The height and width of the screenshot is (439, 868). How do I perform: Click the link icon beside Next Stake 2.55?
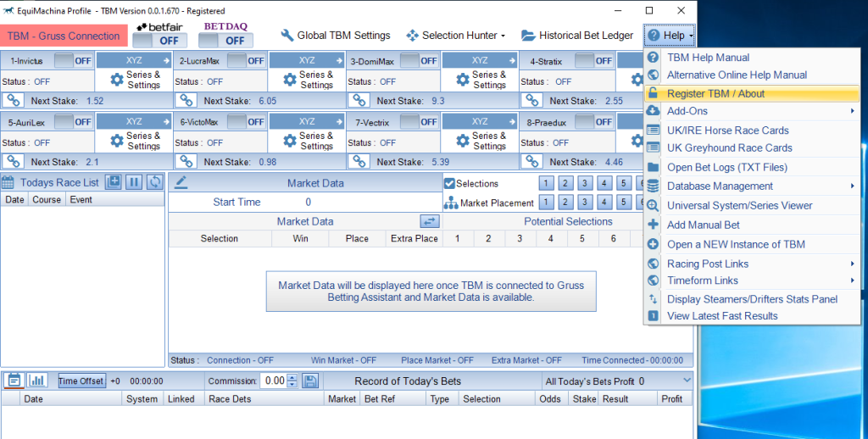coord(532,101)
